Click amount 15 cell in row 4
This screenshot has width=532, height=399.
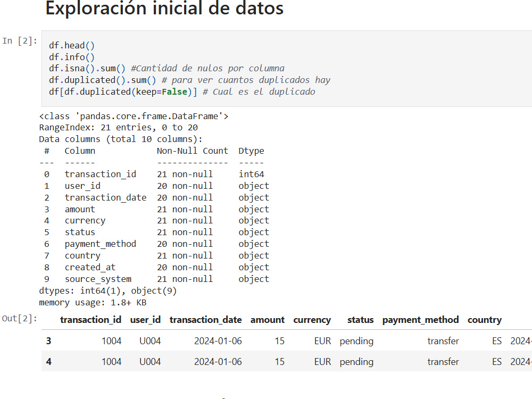(280, 362)
